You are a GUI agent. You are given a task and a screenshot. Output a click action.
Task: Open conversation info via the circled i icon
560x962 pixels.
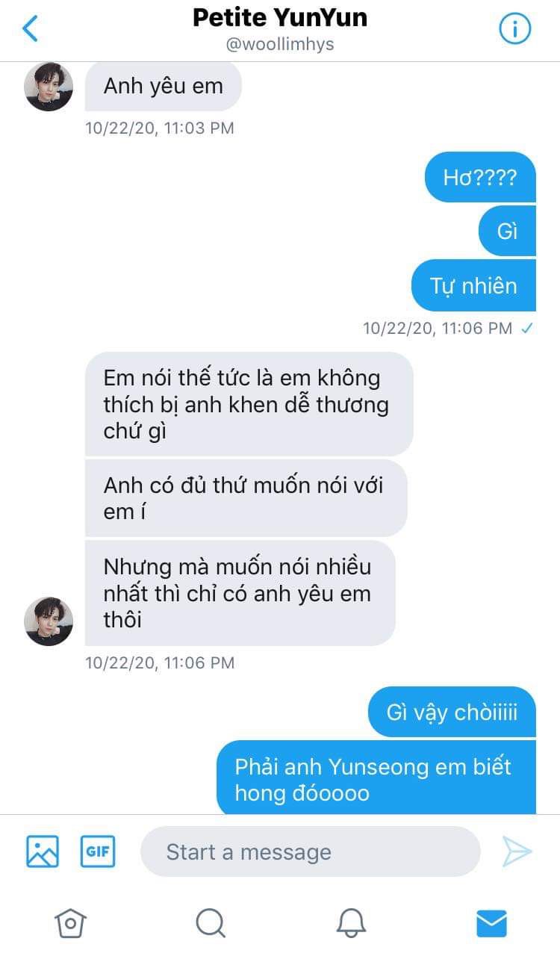(514, 28)
